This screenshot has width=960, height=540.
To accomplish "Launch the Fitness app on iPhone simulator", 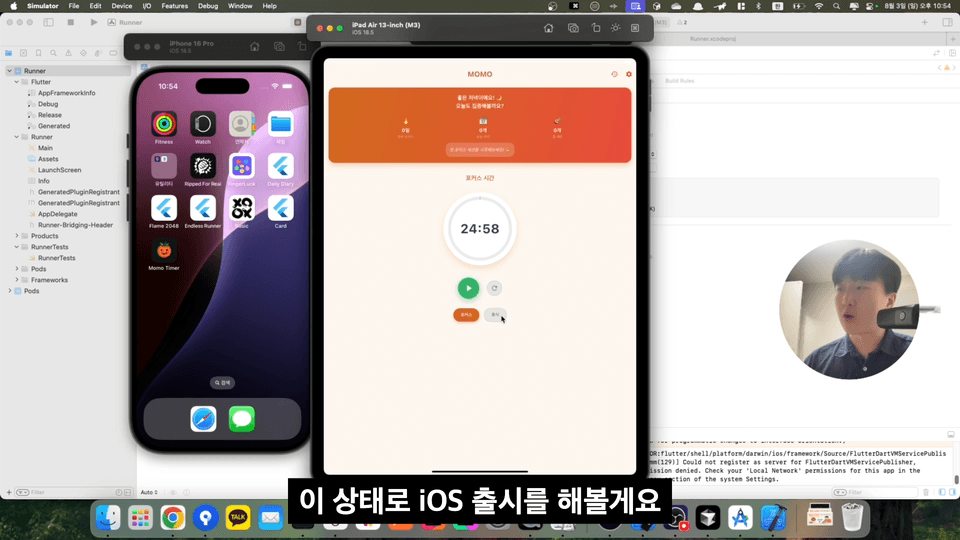I will pyautogui.click(x=164, y=124).
